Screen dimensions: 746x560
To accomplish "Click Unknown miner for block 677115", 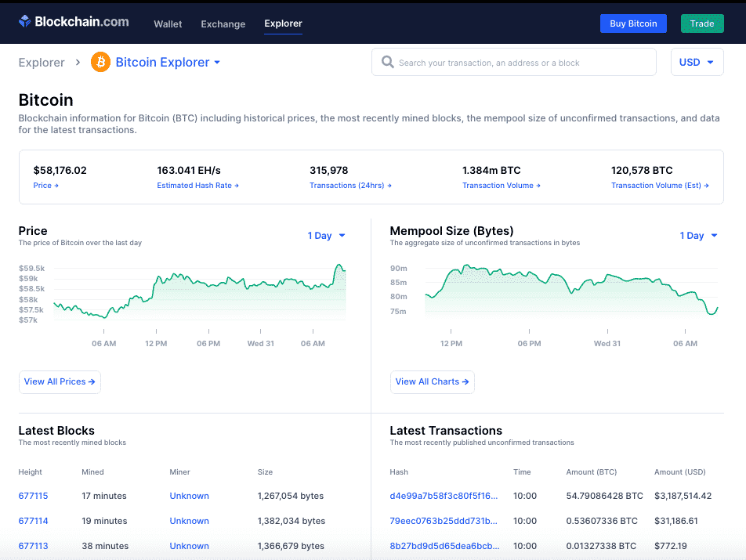I will 190,496.
